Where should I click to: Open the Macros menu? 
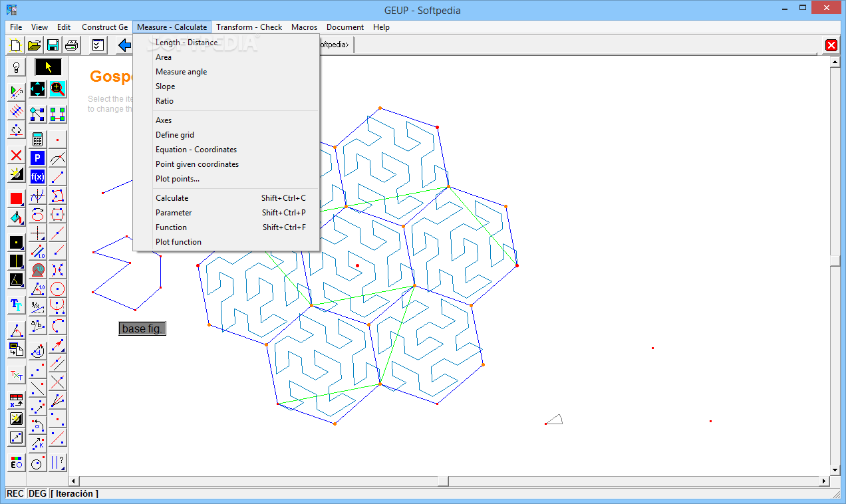point(305,27)
